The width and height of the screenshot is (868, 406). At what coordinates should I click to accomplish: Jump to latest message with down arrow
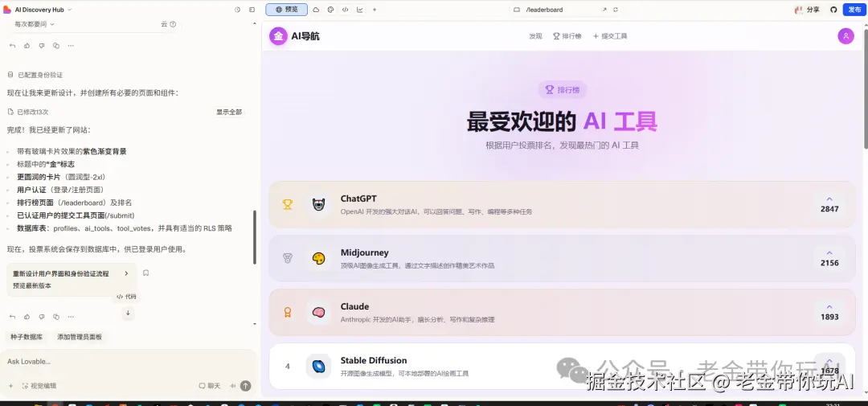pyautogui.click(x=128, y=313)
